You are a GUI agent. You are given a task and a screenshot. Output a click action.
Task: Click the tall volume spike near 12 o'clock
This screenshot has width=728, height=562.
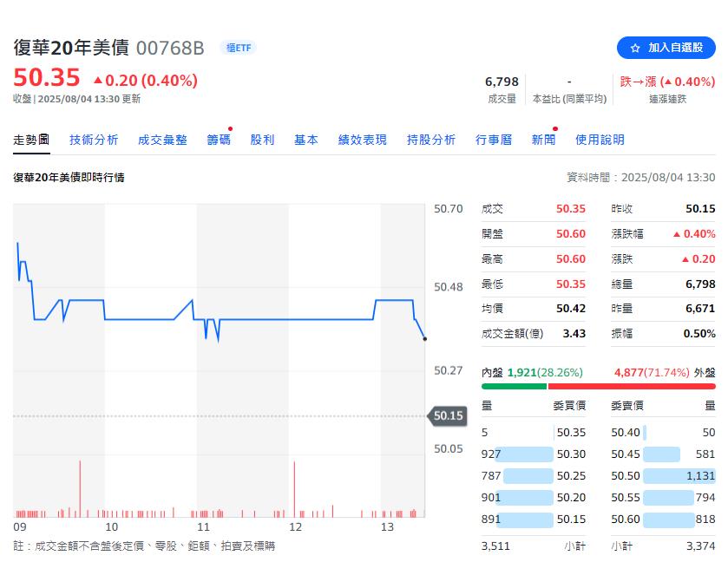(294, 489)
